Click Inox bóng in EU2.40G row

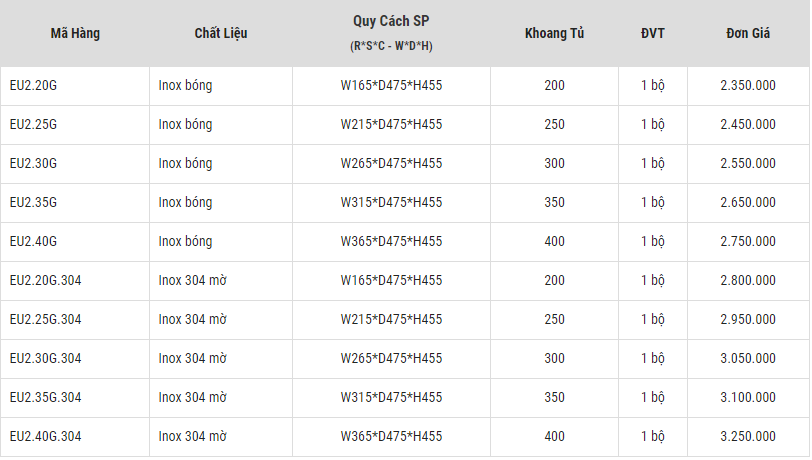[x=185, y=241]
